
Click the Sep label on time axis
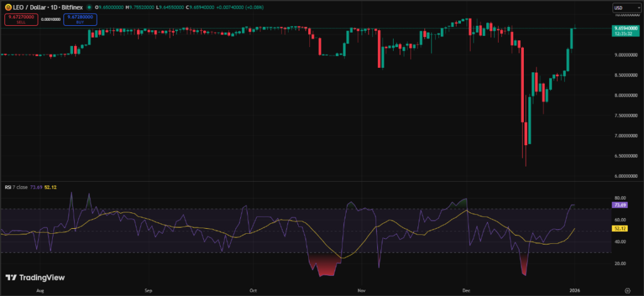click(148, 292)
